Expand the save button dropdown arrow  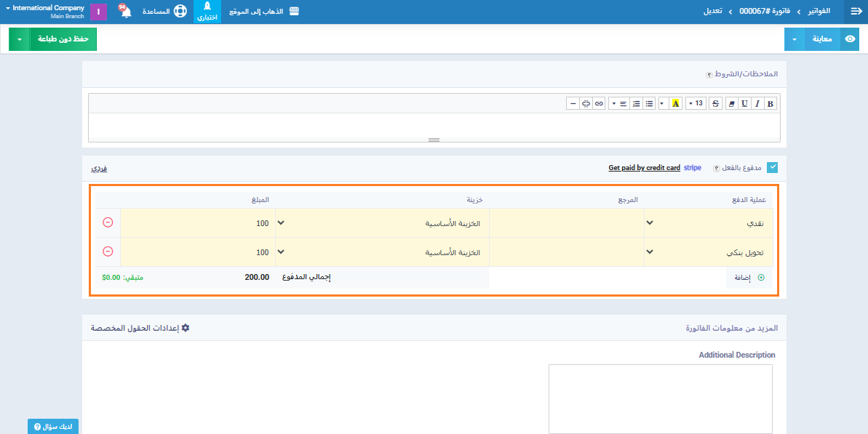[19, 39]
